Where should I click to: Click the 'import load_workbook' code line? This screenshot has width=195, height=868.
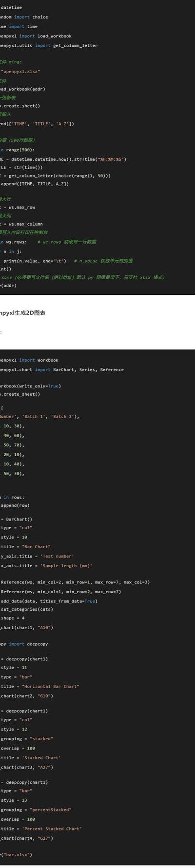pyautogui.click(x=36, y=36)
